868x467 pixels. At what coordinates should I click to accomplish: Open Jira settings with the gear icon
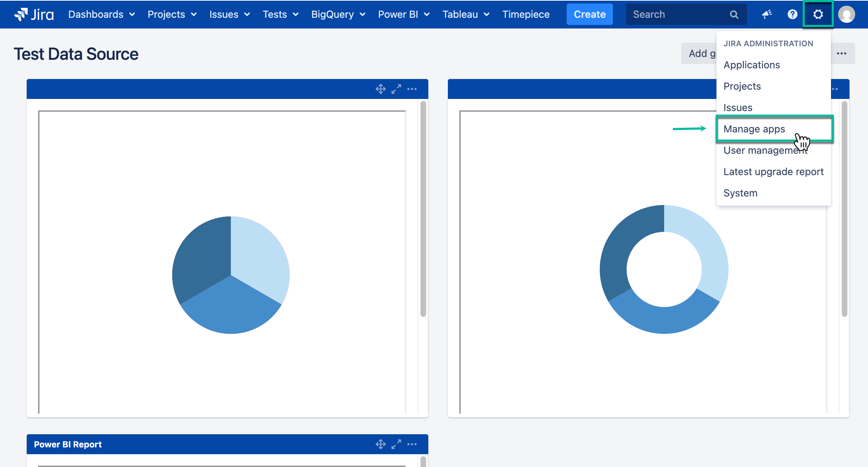[x=818, y=14]
